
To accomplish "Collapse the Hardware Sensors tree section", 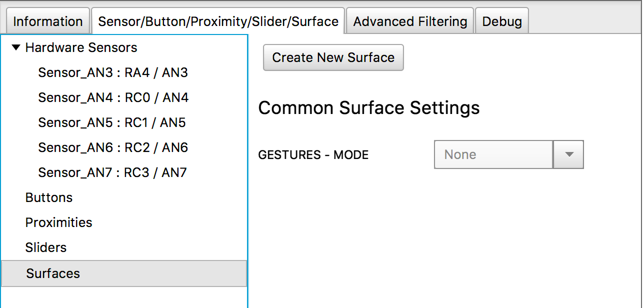I will pyautogui.click(x=16, y=47).
